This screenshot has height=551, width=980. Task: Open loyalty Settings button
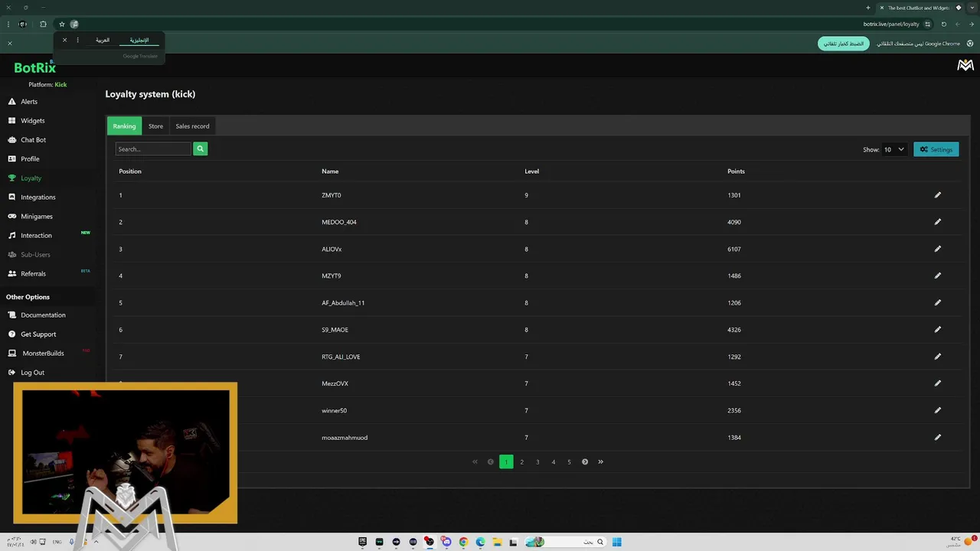point(936,149)
